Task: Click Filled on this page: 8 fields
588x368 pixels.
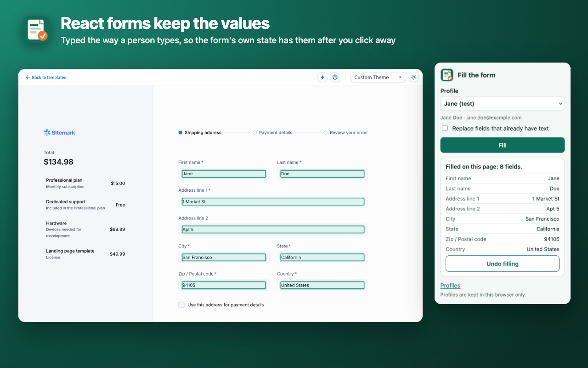Action: pos(484,167)
